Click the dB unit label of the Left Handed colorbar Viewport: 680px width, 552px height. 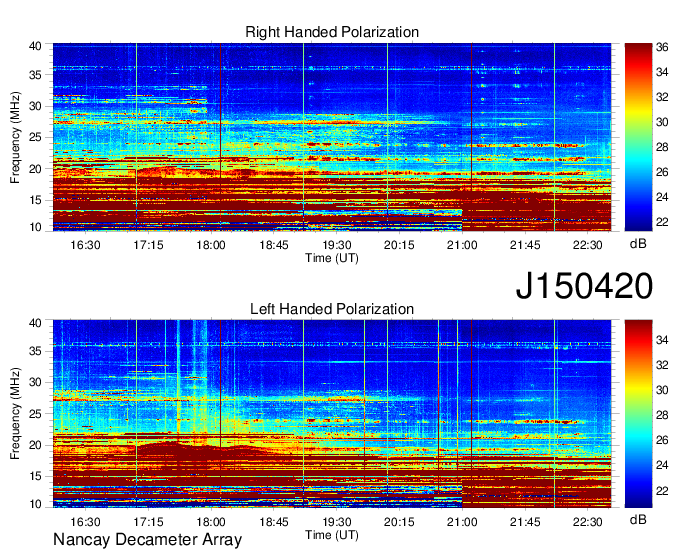[x=638, y=519]
